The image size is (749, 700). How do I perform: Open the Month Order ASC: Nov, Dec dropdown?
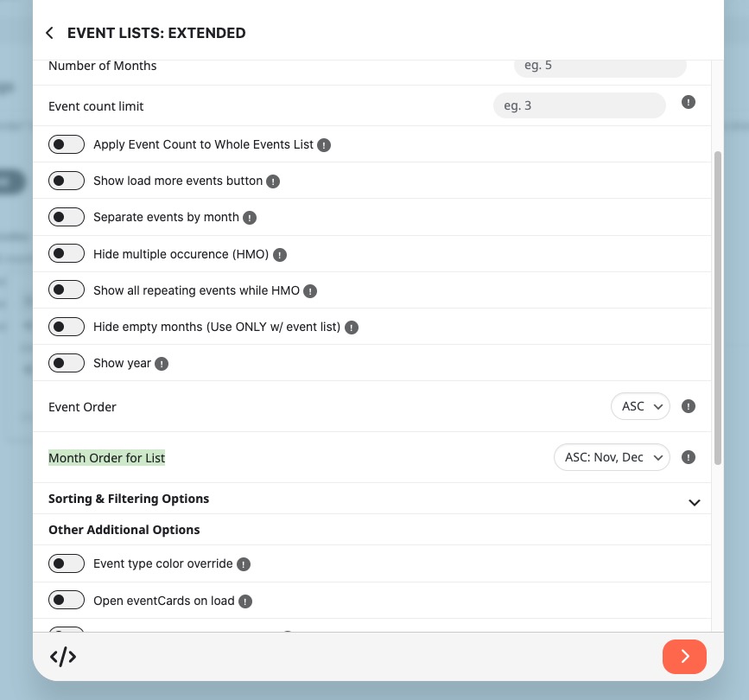[x=612, y=458]
